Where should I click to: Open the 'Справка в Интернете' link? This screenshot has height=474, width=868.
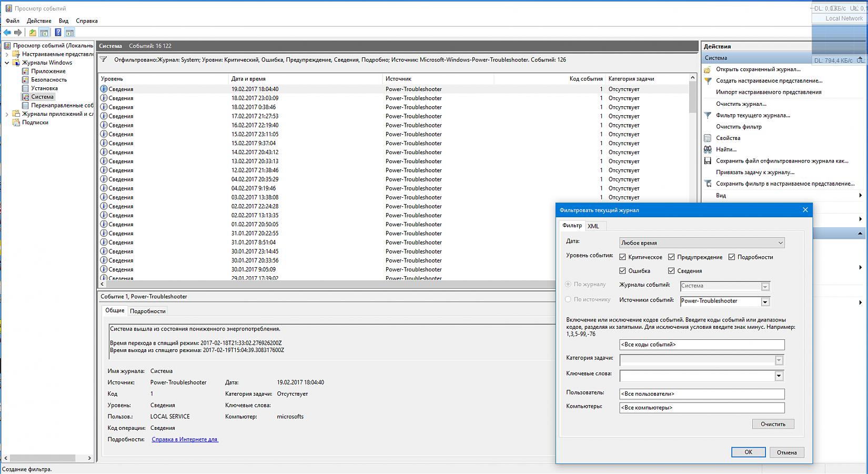tap(185, 439)
